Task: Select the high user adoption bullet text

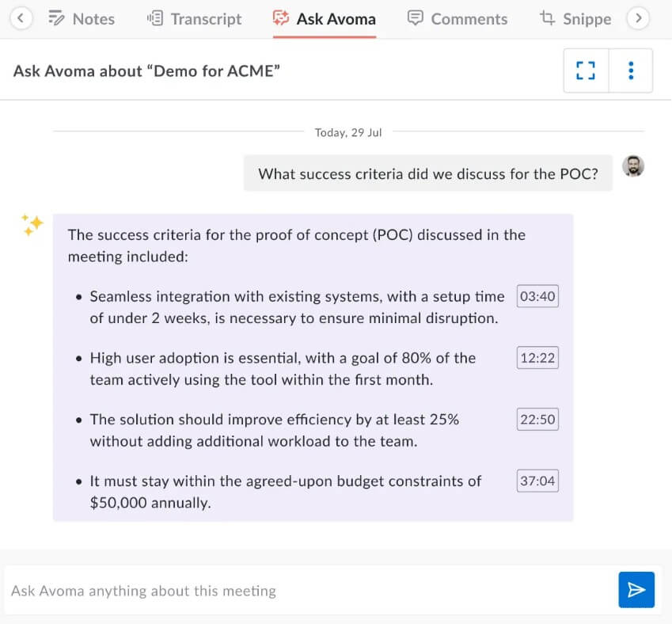Action: (283, 369)
